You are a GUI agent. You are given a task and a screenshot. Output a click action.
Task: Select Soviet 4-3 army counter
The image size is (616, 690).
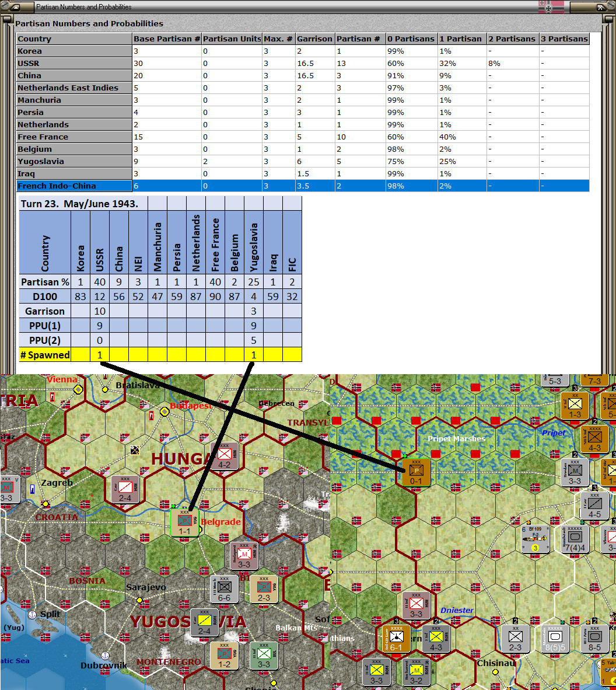[x=594, y=439]
